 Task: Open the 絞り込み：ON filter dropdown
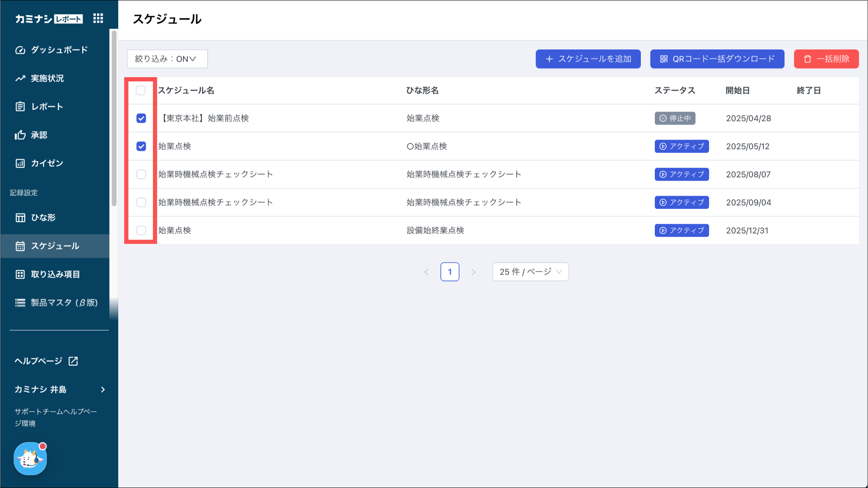tap(167, 59)
